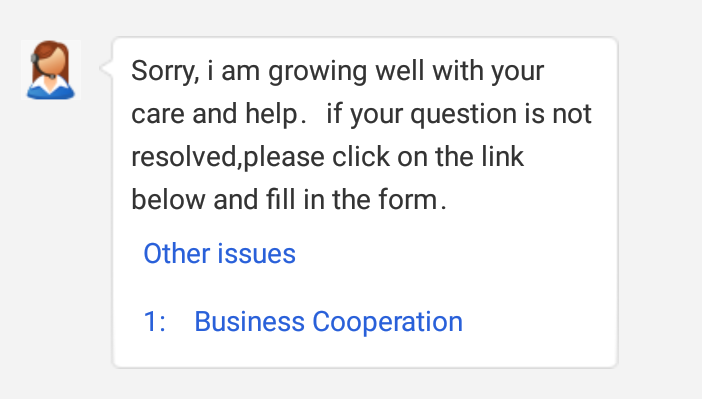
Task: Select the number 1: before Business Cooperation
Action: 154,322
